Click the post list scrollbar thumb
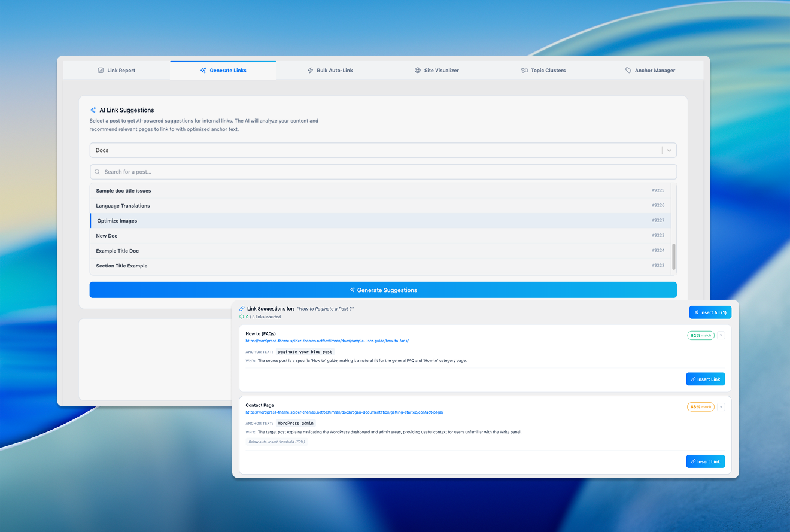This screenshot has height=532, width=790. point(674,256)
